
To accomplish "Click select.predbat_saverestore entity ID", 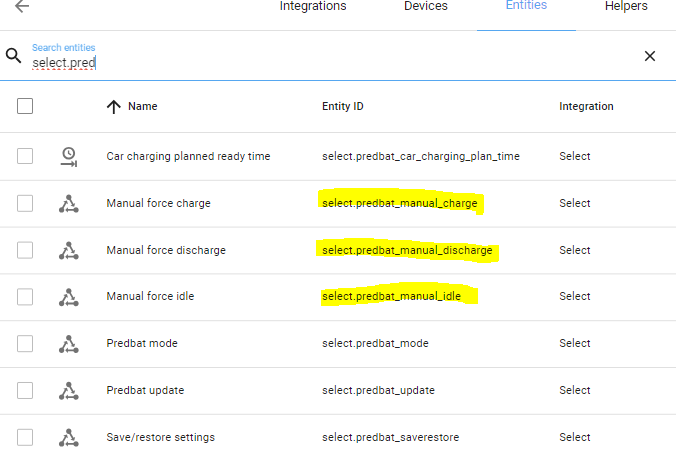I will click(391, 437).
